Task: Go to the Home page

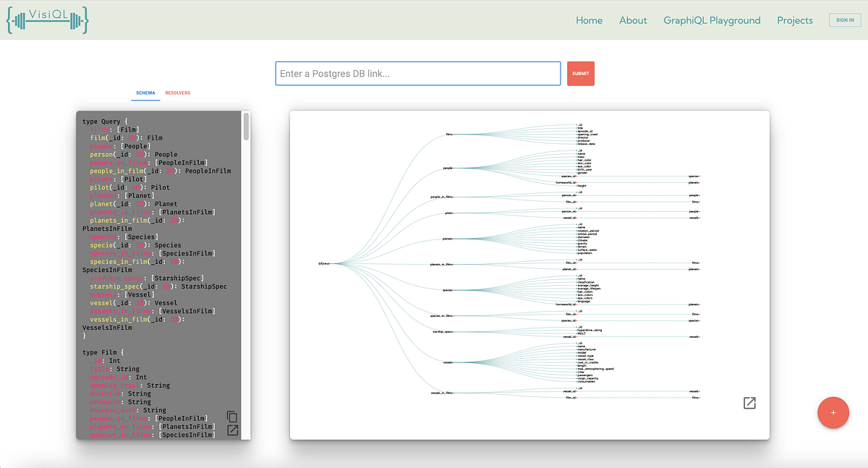Action: (589, 20)
